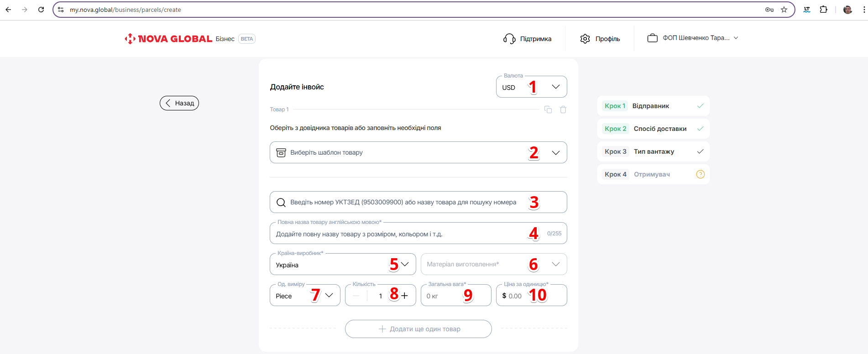Click the browser bookmark star icon
Image resolution: width=868 pixels, height=354 pixels.
(x=784, y=10)
